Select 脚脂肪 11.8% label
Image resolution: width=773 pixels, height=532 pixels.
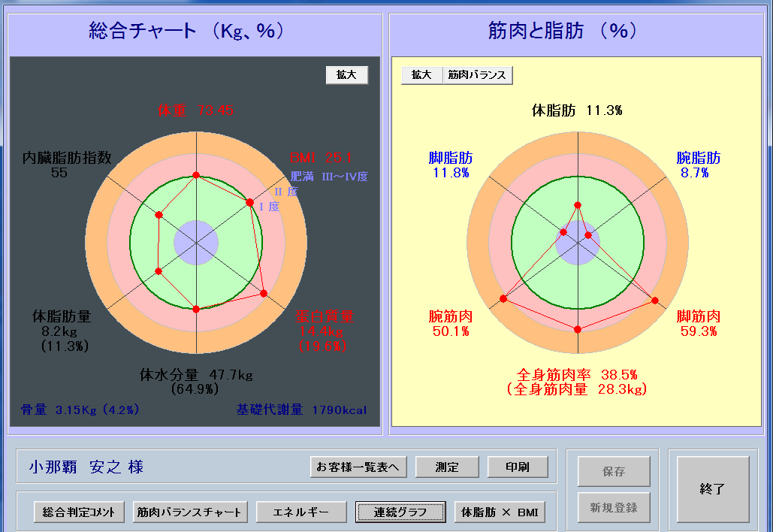pyautogui.click(x=451, y=165)
